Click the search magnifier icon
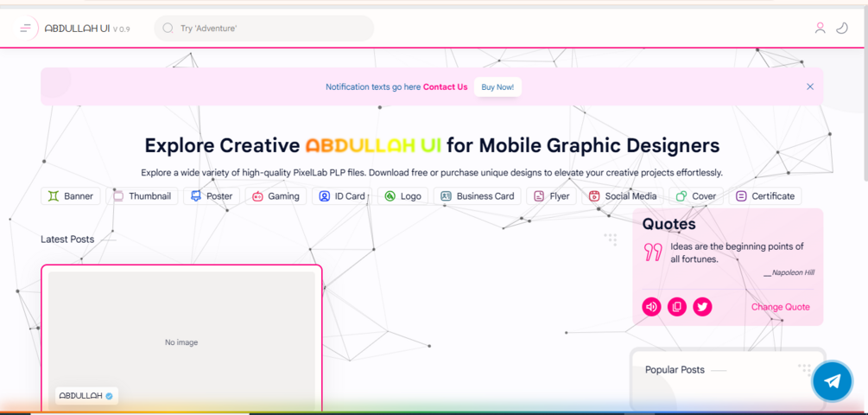Image resolution: width=868 pixels, height=415 pixels. 168,29
